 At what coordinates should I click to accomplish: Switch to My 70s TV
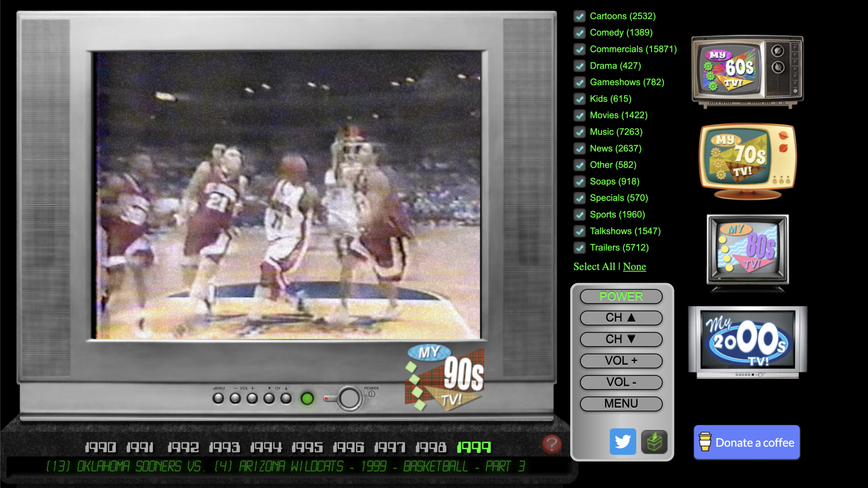[747, 162]
